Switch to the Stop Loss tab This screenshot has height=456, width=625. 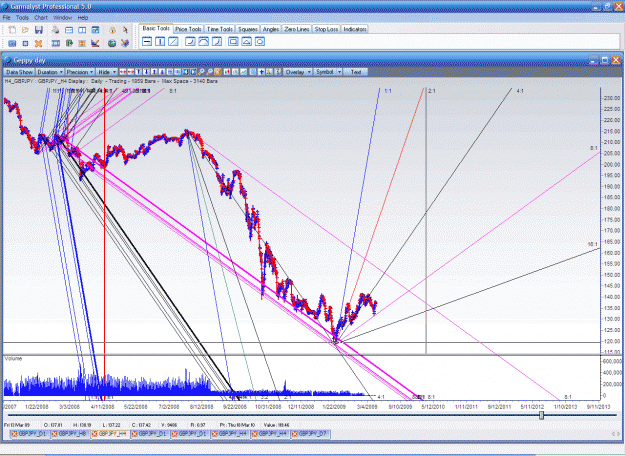pyautogui.click(x=326, y=29)
